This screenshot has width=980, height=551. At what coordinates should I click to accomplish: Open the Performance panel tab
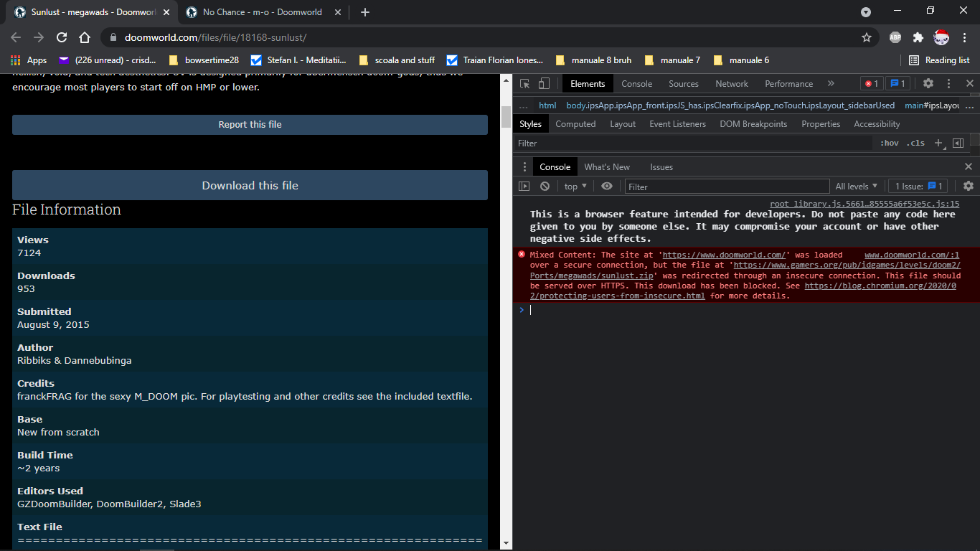coord(788,84)
